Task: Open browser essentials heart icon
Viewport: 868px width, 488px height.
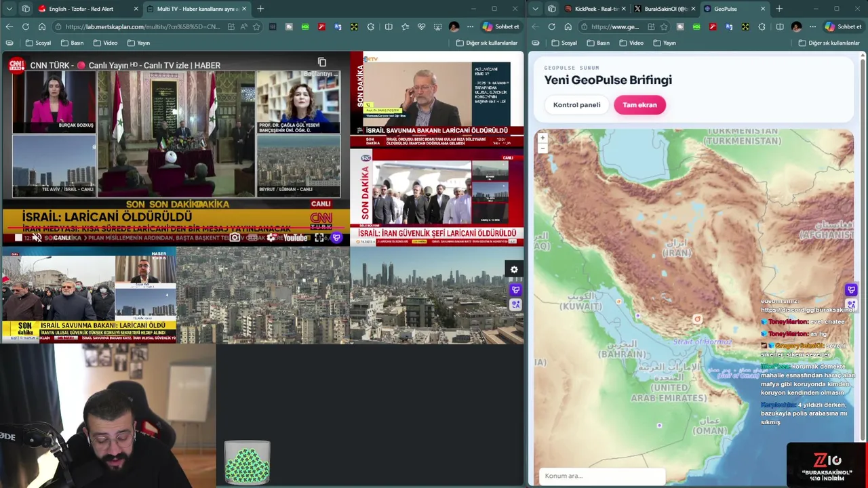Action: pyautogui.click(x=421, y=26)
